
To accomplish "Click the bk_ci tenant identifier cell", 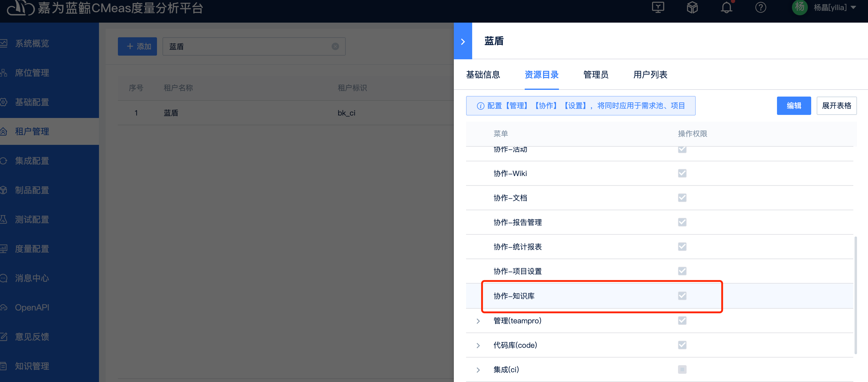I will point(346,113).
